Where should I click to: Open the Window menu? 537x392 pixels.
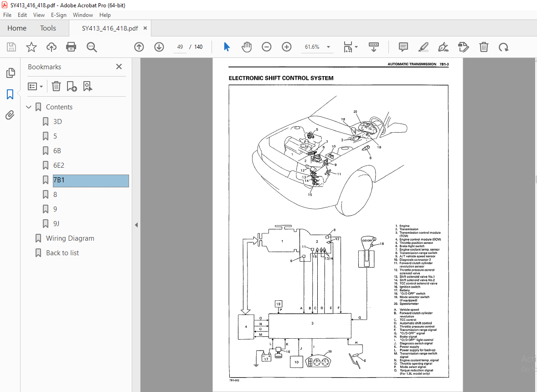click(83, 15)
